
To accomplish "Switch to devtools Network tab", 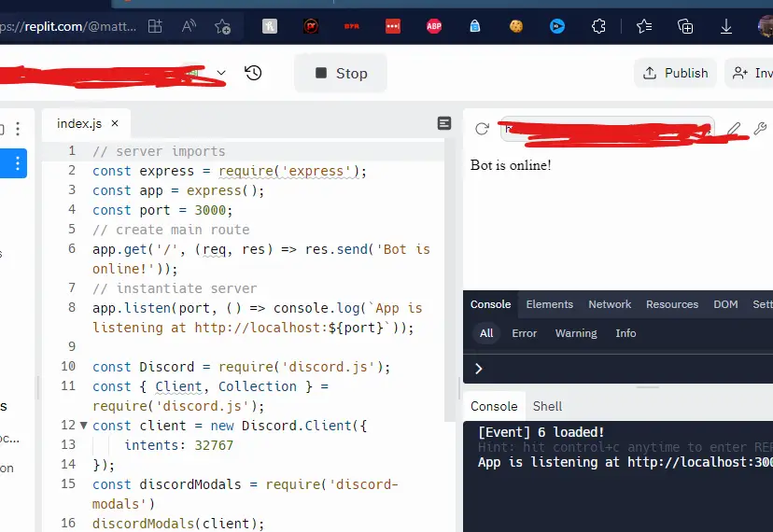I will coord(610,304).
